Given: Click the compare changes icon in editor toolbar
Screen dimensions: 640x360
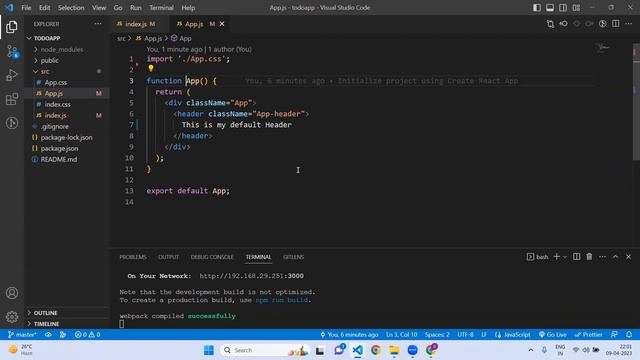Looking at the screenshot, I should [550, 24].
